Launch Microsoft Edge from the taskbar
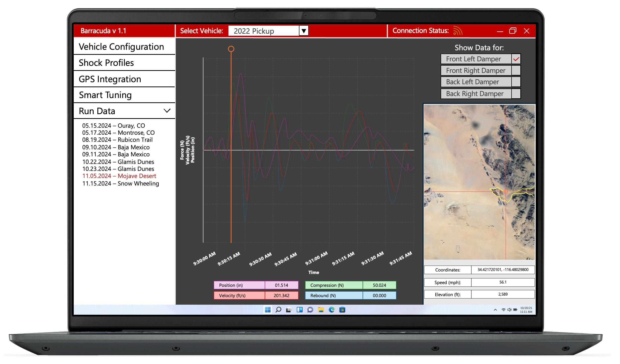Screen dimensions: 620x364 [x=332, y=310]
